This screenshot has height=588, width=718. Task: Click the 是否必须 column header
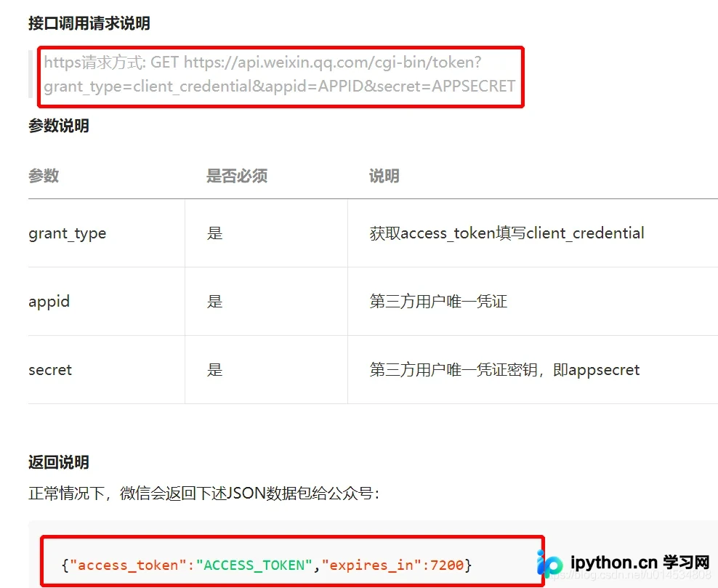coord(237,175)
